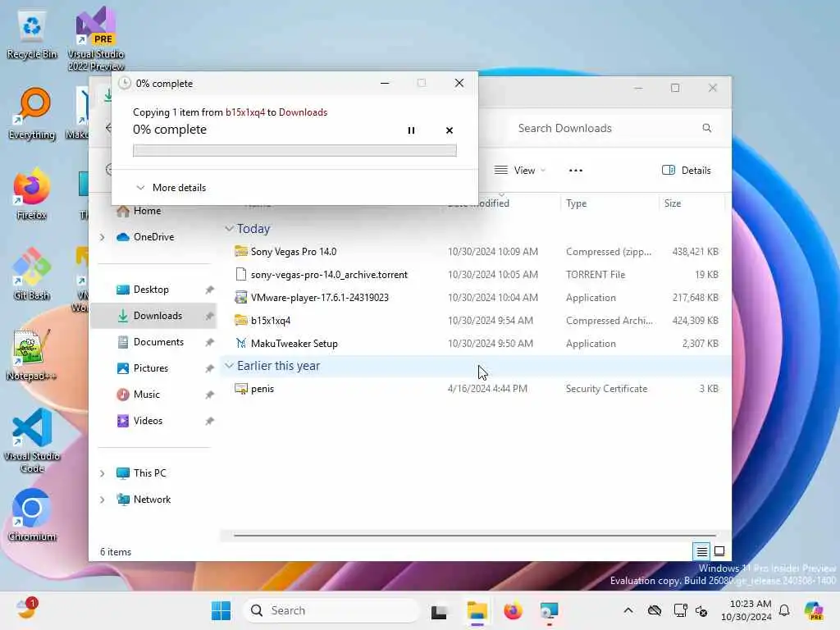This screenshot has width=840, height=630.
Task: Click the Downloads destination link
Action: (x=303, y=112)
